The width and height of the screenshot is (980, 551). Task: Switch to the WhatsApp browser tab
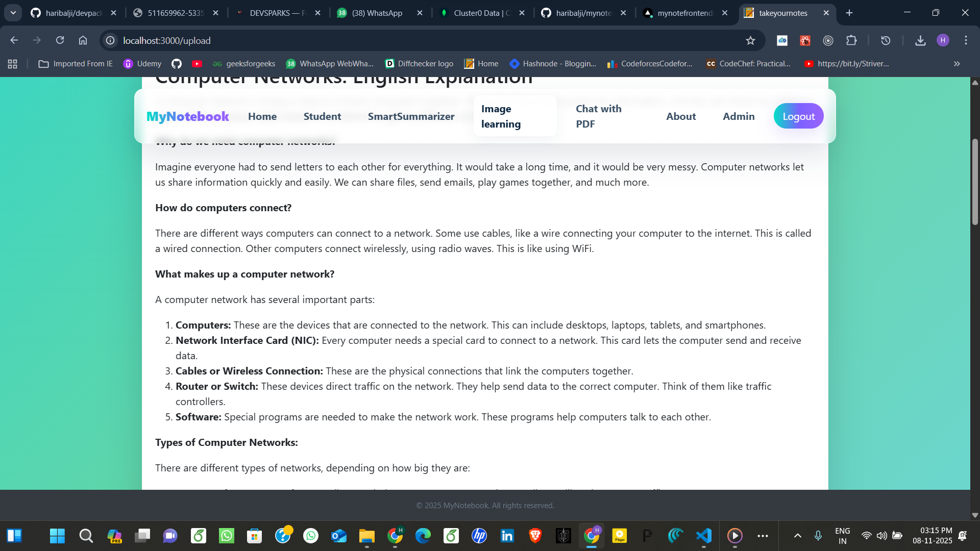377,13
